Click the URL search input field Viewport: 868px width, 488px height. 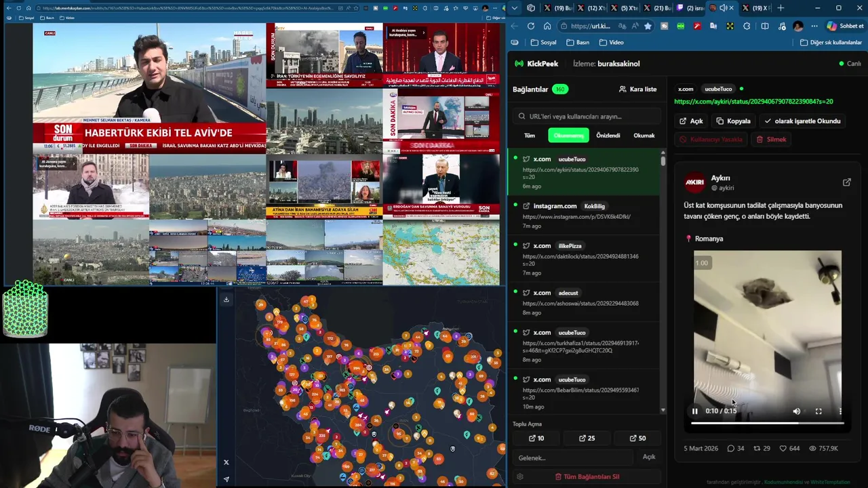587,116
